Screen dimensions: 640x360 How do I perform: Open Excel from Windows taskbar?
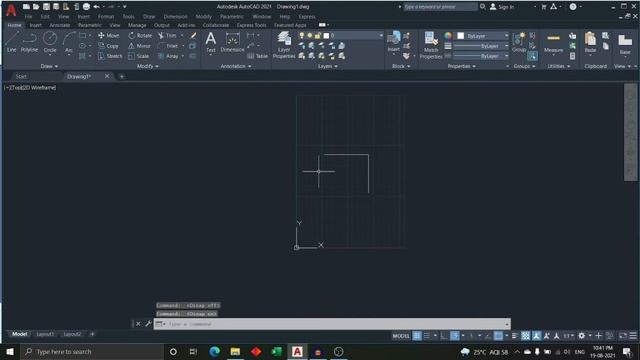(x=277, y=351)
